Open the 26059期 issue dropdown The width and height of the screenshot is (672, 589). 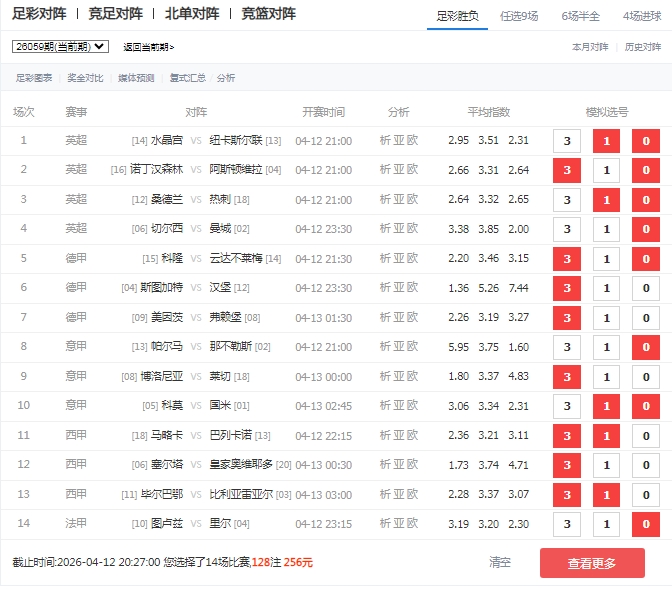pyautogui.click(x=60, y=46)
